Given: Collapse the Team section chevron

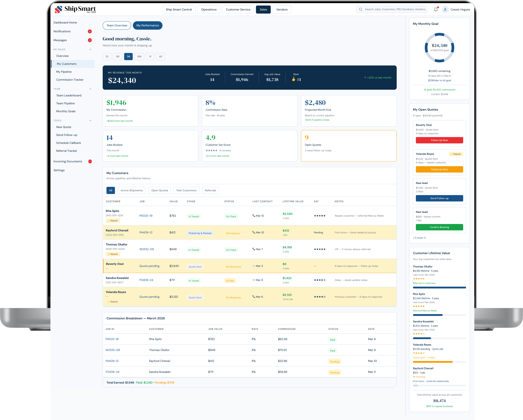Looking at the screenshot, I should point(90,89).
